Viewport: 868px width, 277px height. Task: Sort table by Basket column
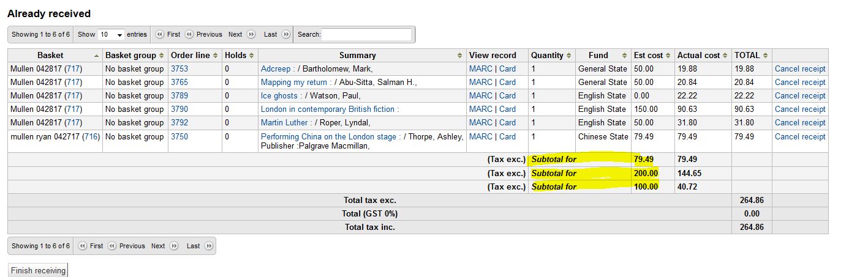(x=55, y=55)
